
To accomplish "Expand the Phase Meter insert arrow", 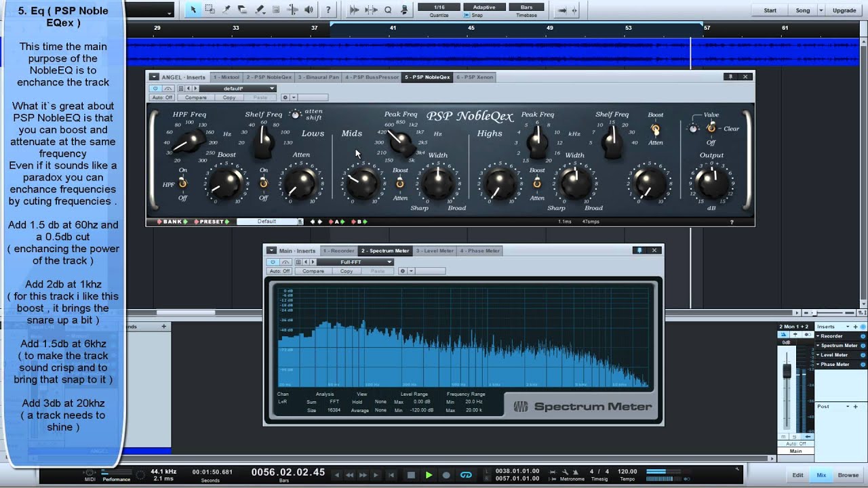I will [x=818, y=365].
